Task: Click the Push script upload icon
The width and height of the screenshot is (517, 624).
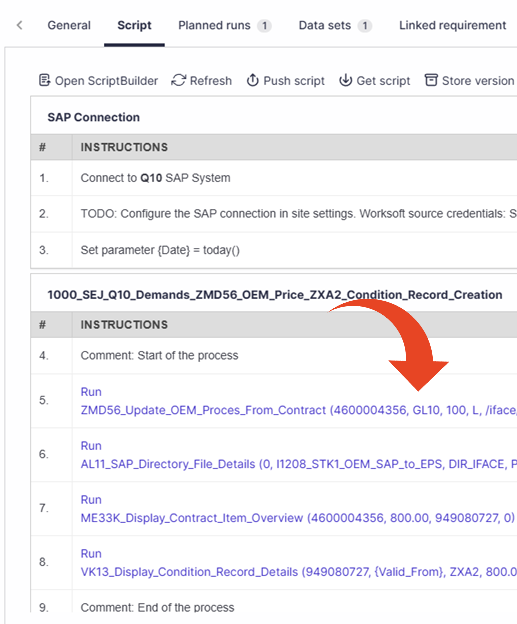Action: [x=252, y=80]
